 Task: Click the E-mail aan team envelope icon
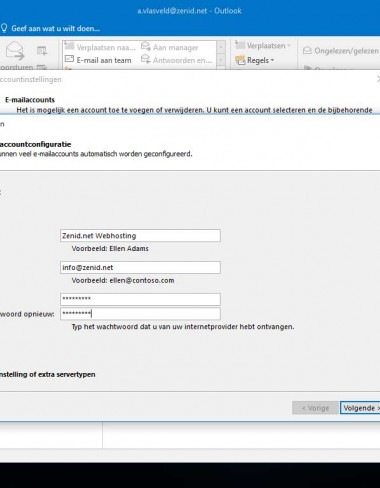point(69,59)
